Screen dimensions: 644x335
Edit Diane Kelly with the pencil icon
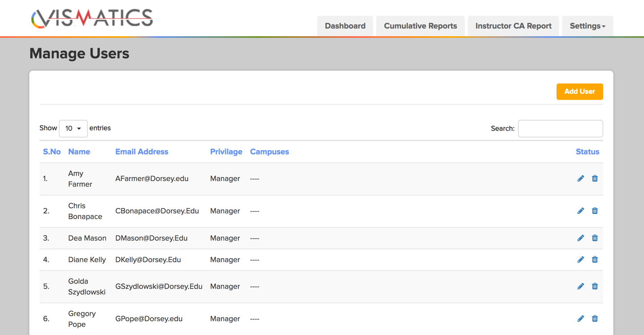coord(581,260)
